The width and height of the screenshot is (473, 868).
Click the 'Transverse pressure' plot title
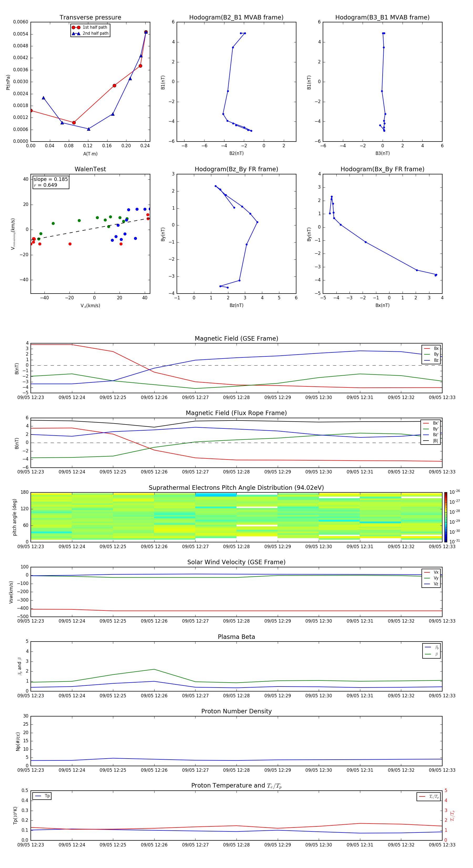click(x=90, y=18)
